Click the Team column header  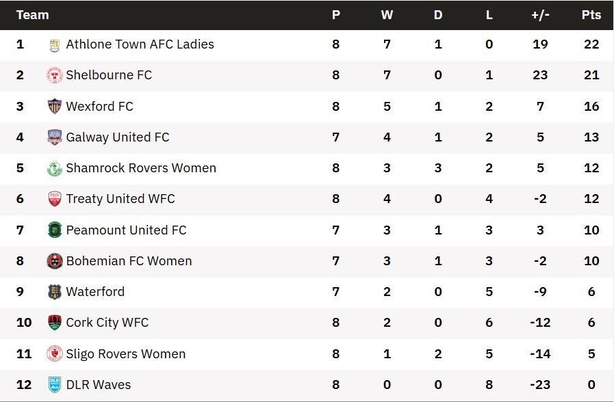(33, 15)
